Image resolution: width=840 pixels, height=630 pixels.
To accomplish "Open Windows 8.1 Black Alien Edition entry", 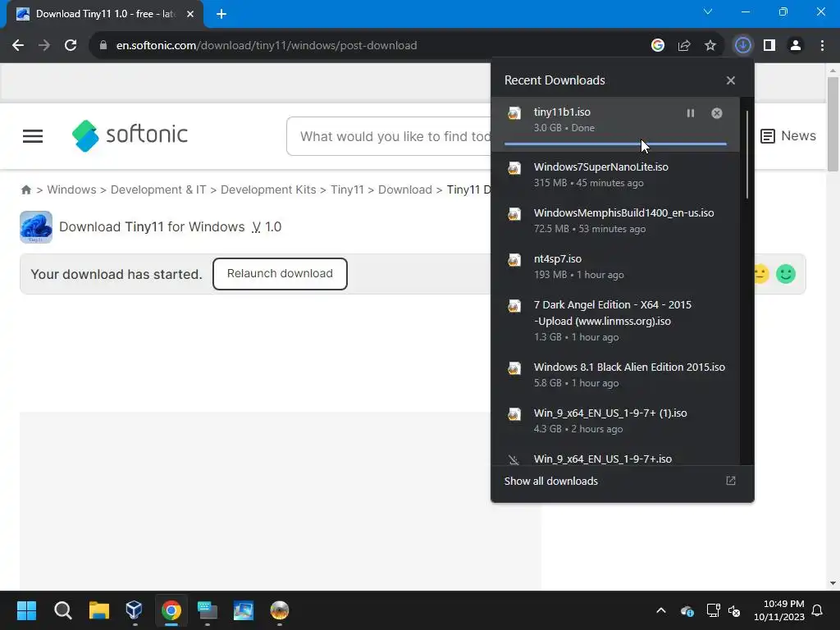I will pyautogui.click(x=615, y=374).
